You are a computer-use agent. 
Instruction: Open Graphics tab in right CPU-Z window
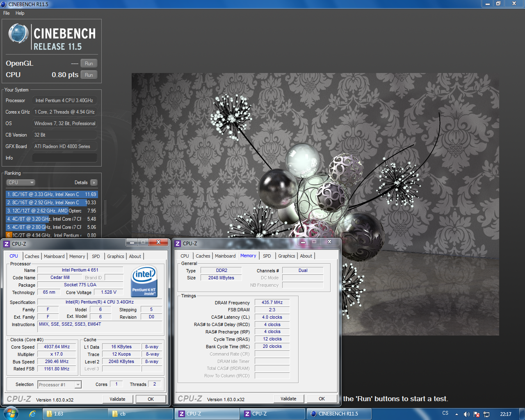pos(287,256)
